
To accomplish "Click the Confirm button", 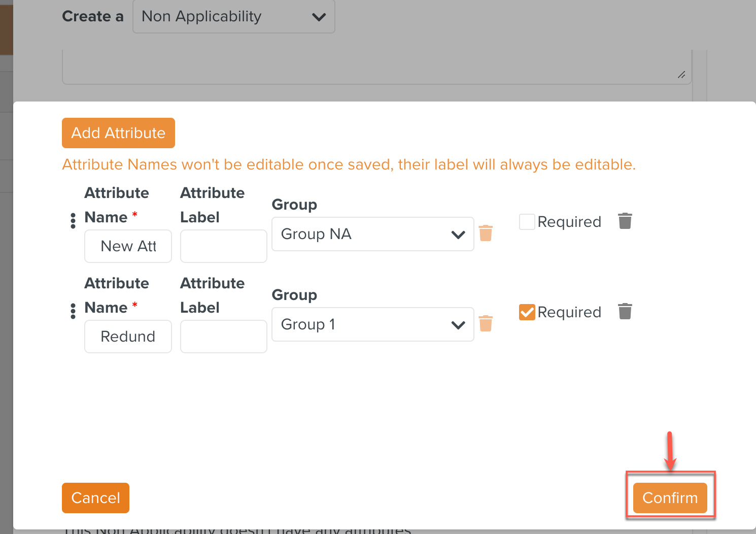I will [670, 498].
